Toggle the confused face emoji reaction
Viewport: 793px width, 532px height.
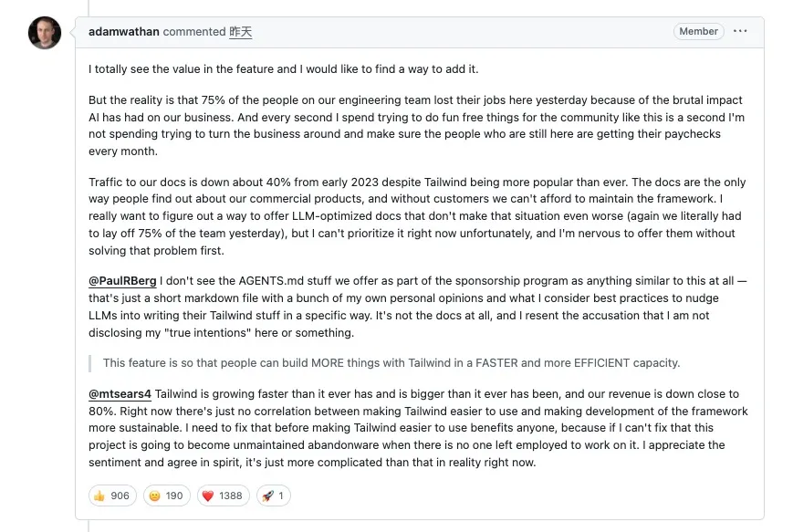click(154, 495)
